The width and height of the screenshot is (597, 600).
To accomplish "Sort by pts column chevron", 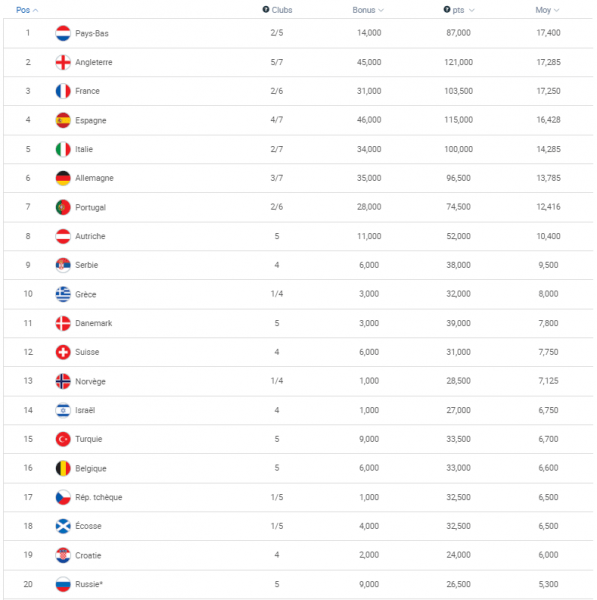I will [x=471, y=10].
